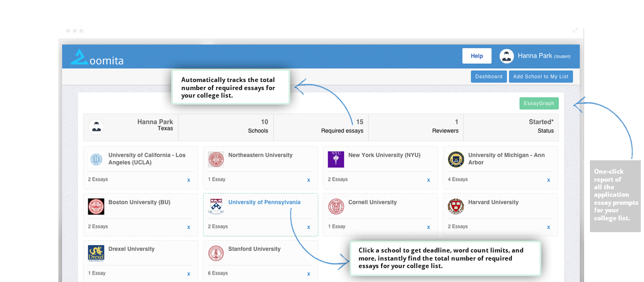Go to the Dashboard

click(489, 77)
